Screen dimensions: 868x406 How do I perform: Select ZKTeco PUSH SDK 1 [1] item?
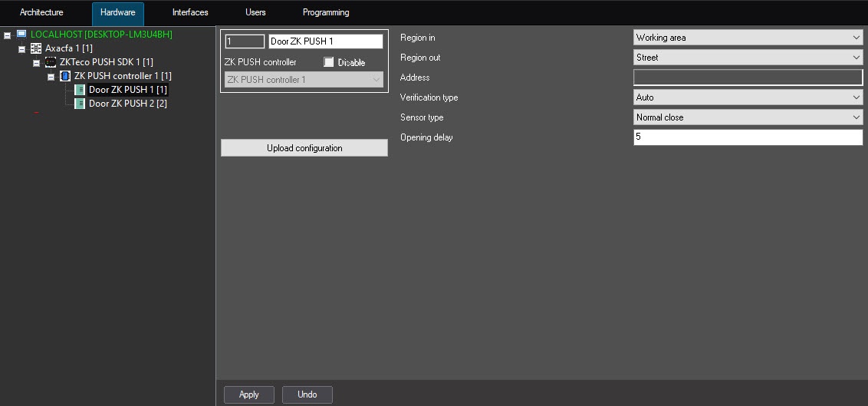(107, 62)
